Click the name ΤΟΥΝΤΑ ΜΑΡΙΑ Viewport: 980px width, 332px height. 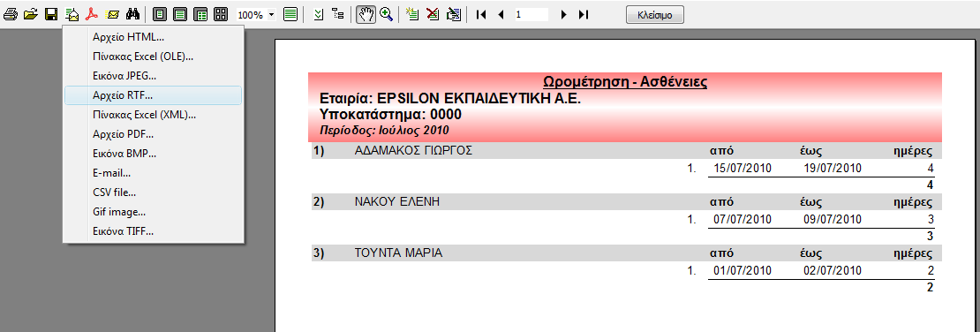(x=398, y=253)
